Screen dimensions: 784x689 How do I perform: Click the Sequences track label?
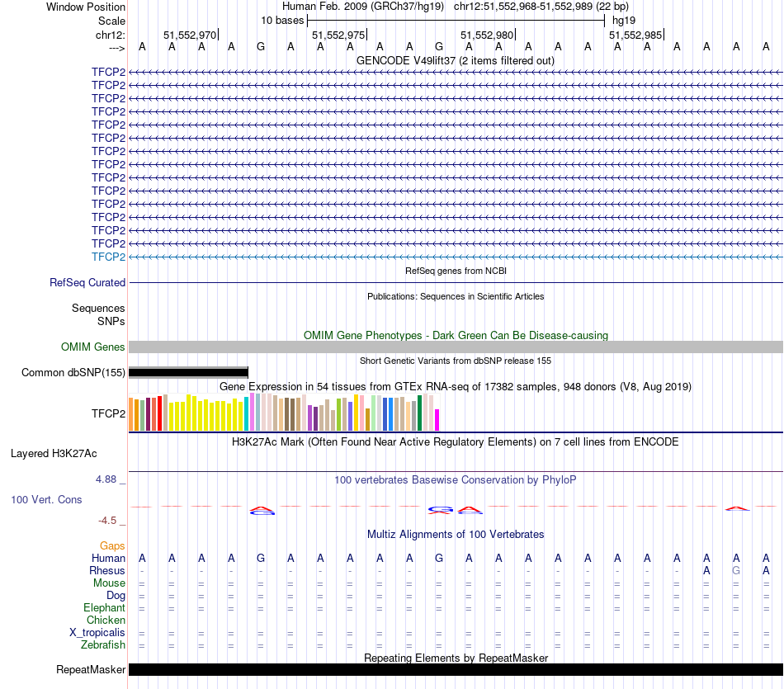(x=98, y=308)
